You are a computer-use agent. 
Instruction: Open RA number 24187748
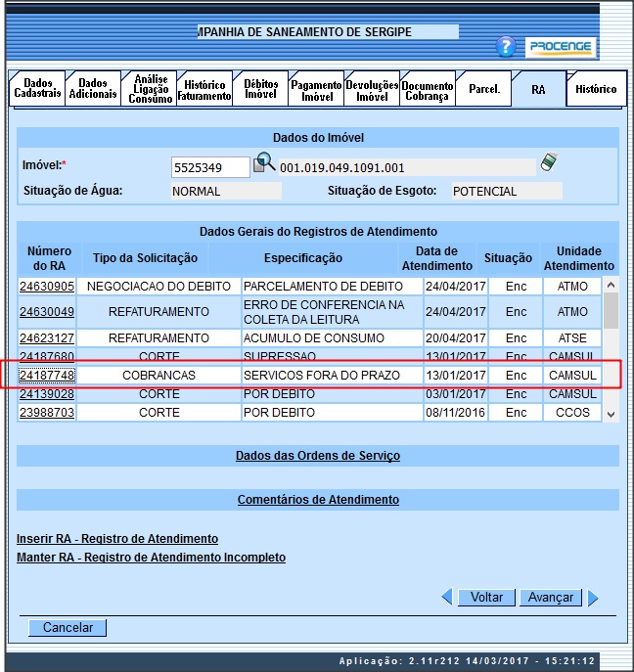coord(47,376)
